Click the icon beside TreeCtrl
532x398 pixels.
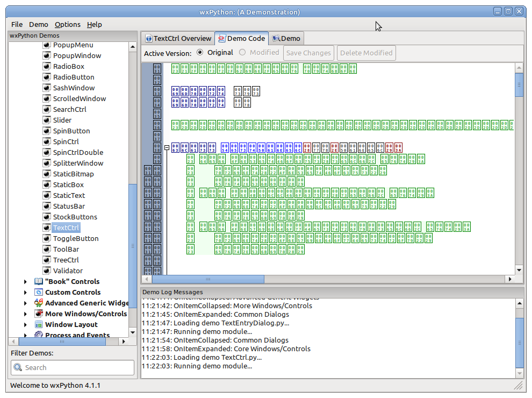pos(47,260)
